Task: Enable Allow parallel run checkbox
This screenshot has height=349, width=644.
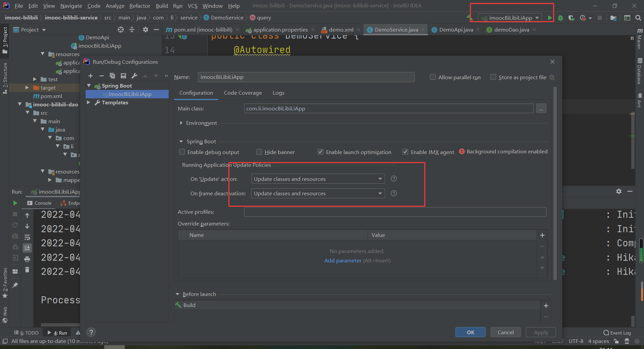Action: click(x=433, y=77)
